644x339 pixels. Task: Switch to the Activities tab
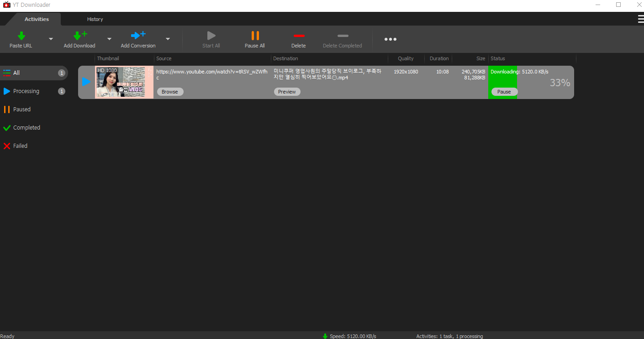click(37, 19)
